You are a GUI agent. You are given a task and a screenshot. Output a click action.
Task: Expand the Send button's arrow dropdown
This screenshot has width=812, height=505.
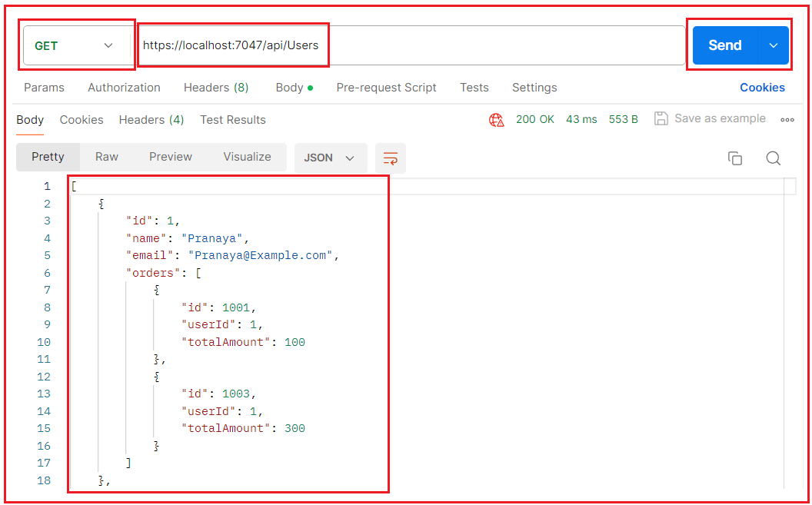pos(773,45)
